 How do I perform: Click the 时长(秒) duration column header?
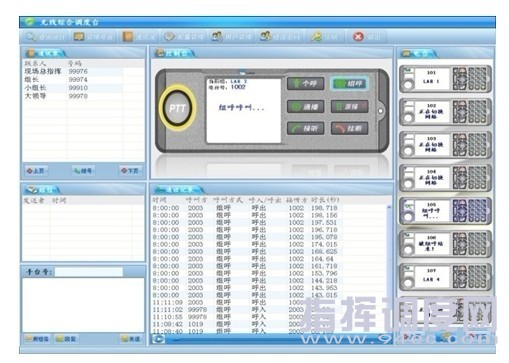coord(325,200)
